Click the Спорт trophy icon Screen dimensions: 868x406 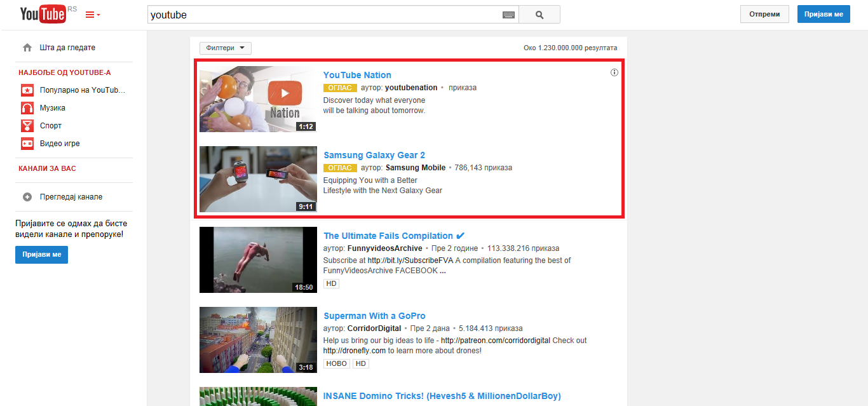pyautogui.click(x=27, y=126)
